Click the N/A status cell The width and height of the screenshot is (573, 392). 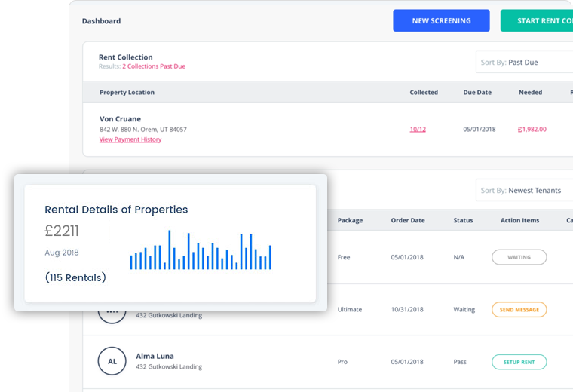[458, 257]
